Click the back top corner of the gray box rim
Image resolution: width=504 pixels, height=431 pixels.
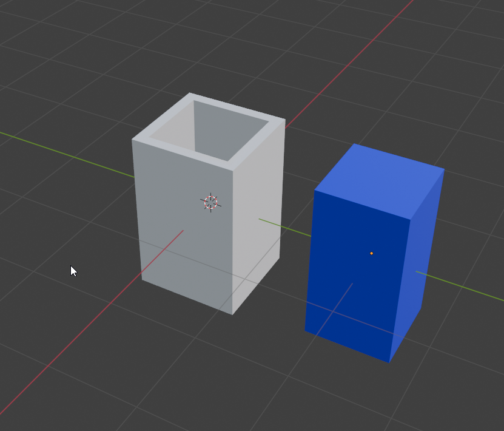click(190, 93)
